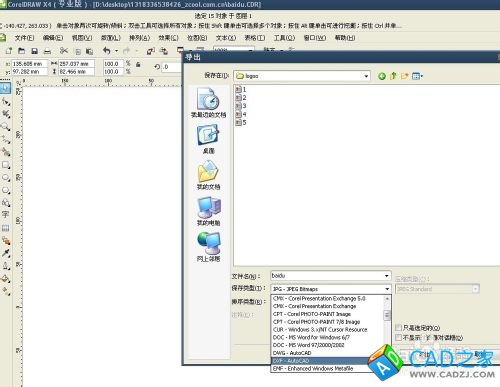The image size is (500, 387).
Task: Select the Polygon tool
Action: point(6,190)
